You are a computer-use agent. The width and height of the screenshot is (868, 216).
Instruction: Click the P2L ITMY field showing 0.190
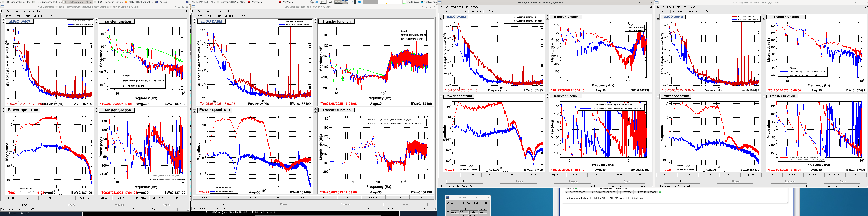(x=483, y=212)
